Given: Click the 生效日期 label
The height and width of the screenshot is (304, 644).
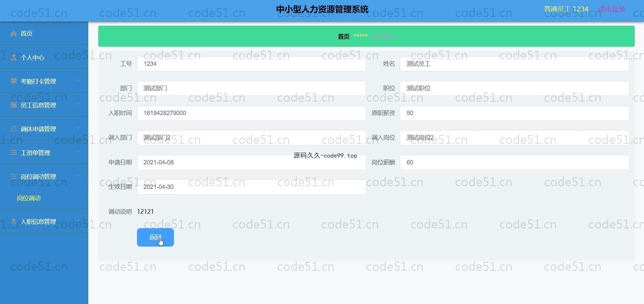Looking at the screenshot, I should [120, 187].
